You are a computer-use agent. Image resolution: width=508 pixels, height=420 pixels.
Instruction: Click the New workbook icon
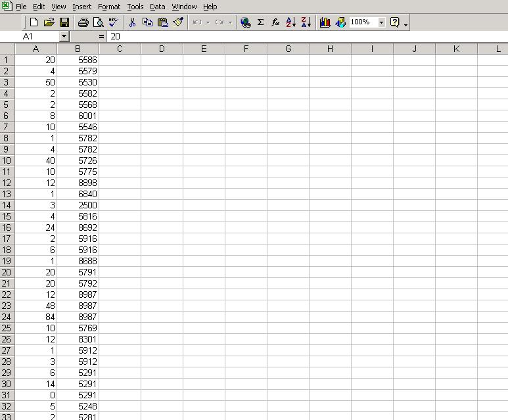34,22
